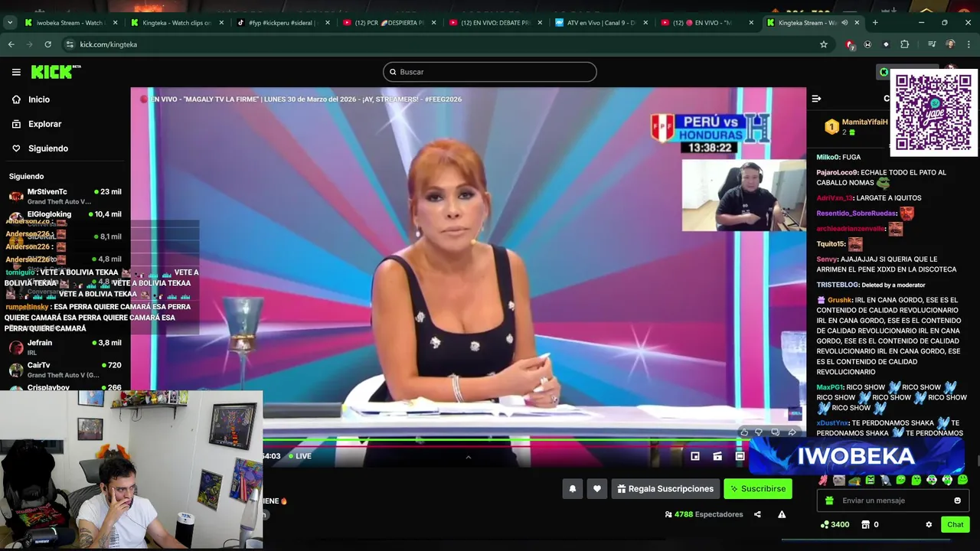This screenshot has height=551, width=980.
Task: Open new browser tab plus button
Action: [x=875, y=23]
